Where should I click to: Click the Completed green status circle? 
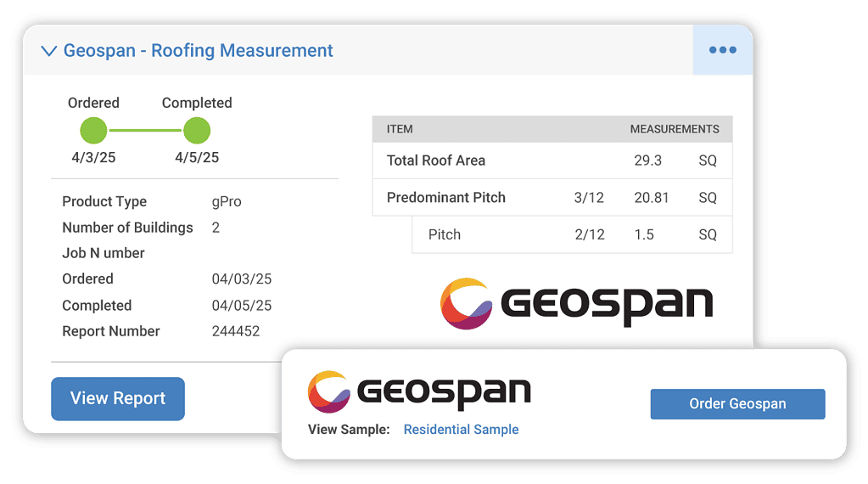coord(197,131)
